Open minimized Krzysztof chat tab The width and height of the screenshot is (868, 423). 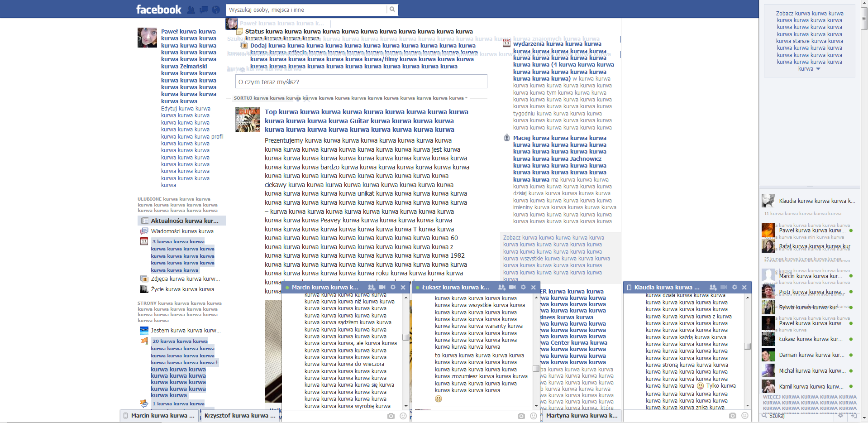(x=239, y=415)
